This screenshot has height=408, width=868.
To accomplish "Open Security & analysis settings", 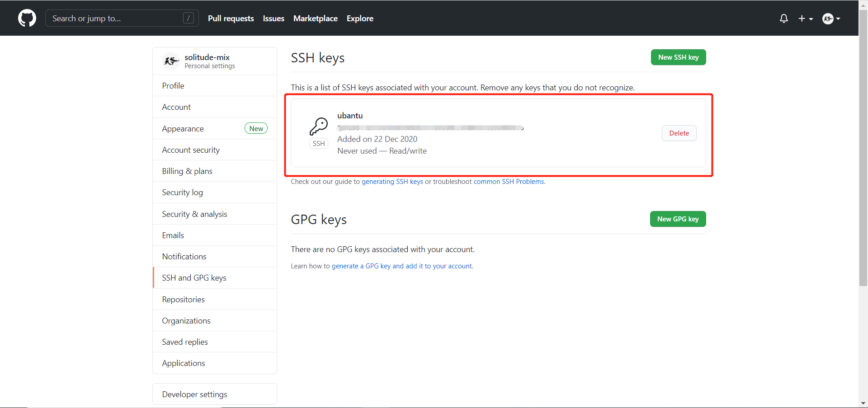I will tap(215, 214).
